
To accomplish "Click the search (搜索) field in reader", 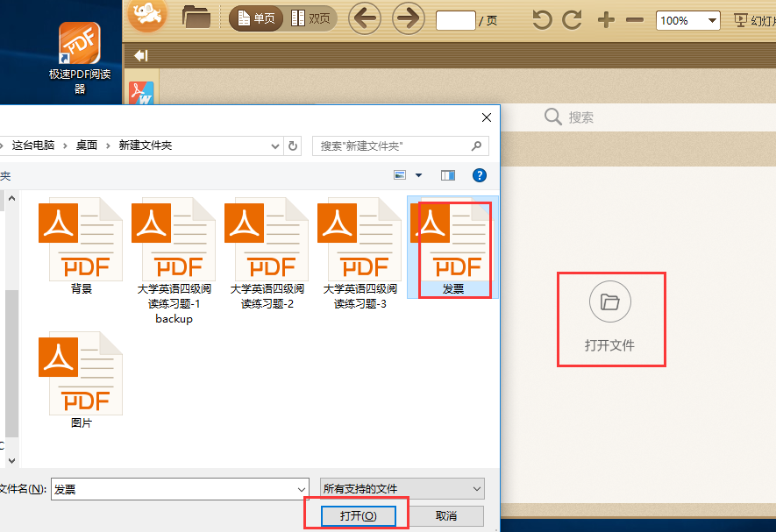I will coord(581,117).
